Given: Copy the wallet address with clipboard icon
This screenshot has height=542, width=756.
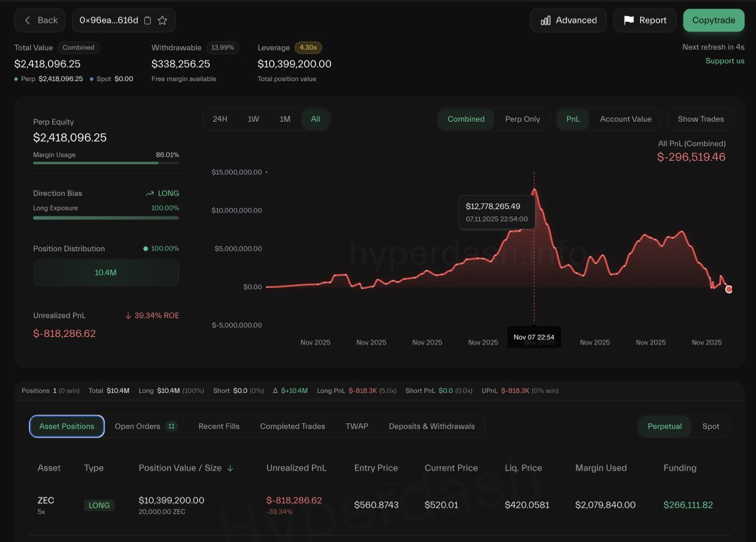Looking at the screenshot, I should tap(148, 20).
